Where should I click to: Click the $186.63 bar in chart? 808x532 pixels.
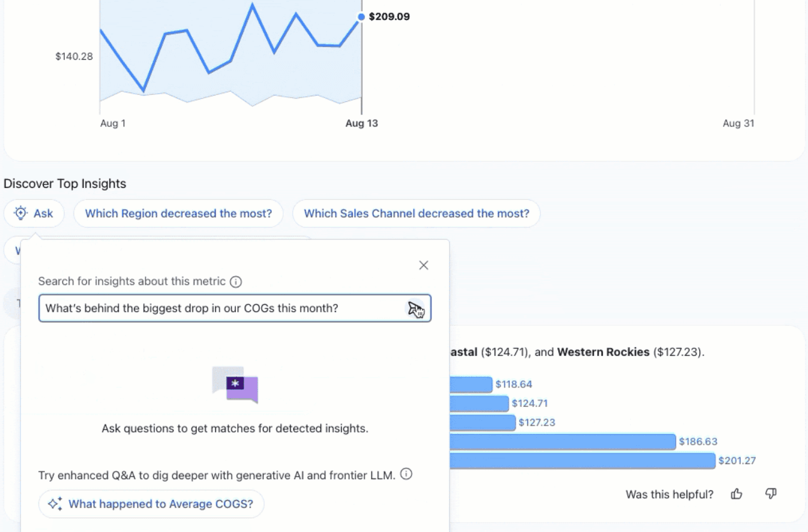click(563, 442)
